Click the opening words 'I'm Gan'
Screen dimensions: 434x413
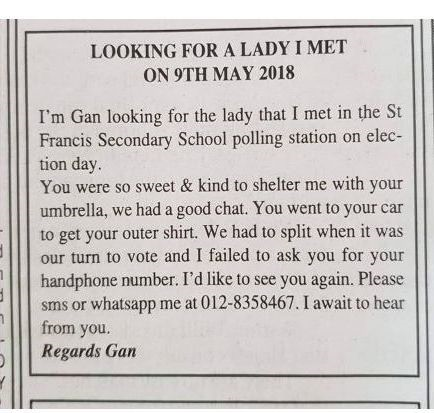coord(70,117)
